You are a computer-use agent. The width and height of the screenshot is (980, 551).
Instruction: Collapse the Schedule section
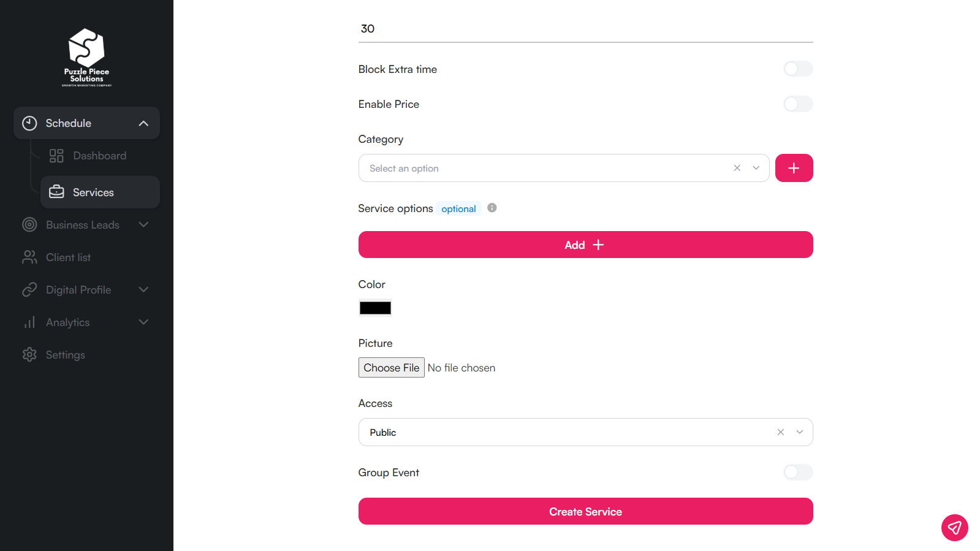click(143, 123)
